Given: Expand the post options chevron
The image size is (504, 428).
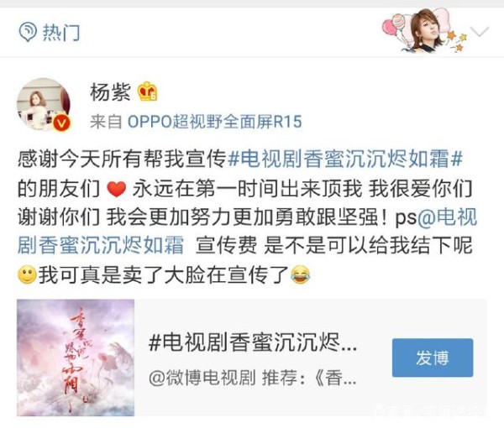Looking at the screenshot, I should point(480,32).
